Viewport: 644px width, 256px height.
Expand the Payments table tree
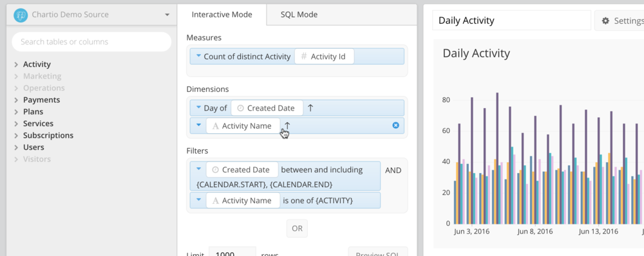(x=16, y=100)
